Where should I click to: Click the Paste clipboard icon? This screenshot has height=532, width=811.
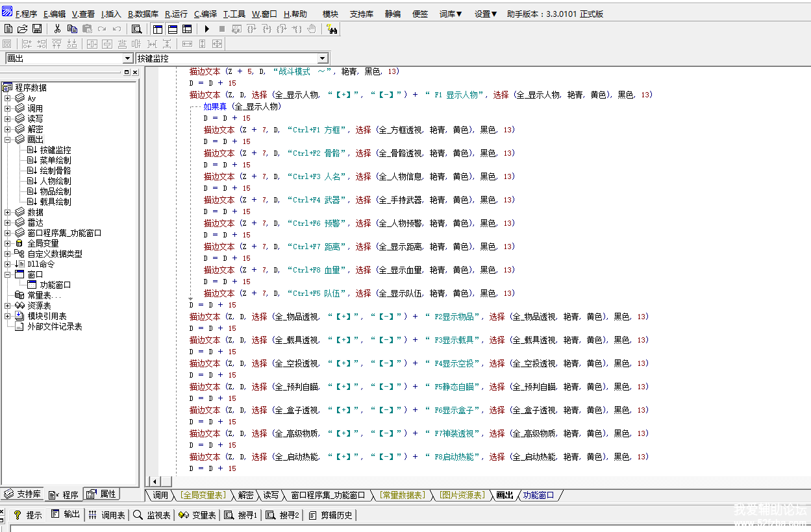tap(87, 29)
